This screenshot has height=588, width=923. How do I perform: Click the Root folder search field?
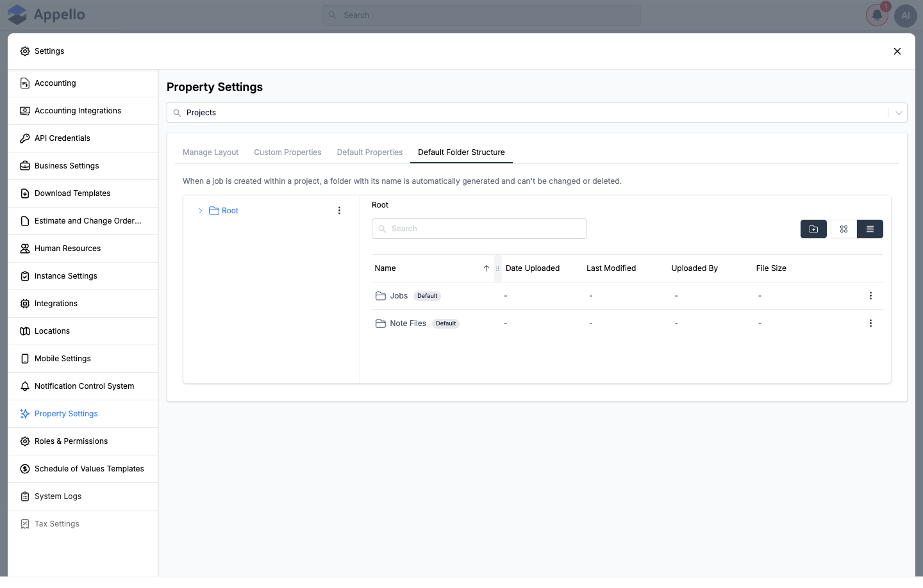click(479, 229)
